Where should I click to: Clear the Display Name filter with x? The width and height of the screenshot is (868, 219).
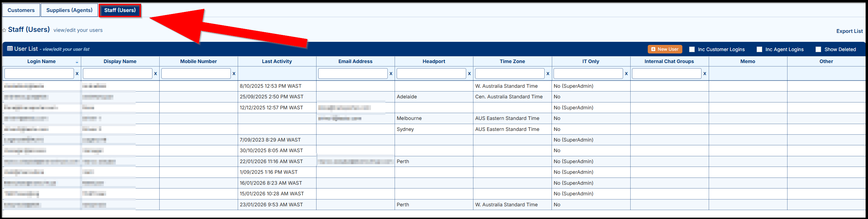(x=156, y=73)
